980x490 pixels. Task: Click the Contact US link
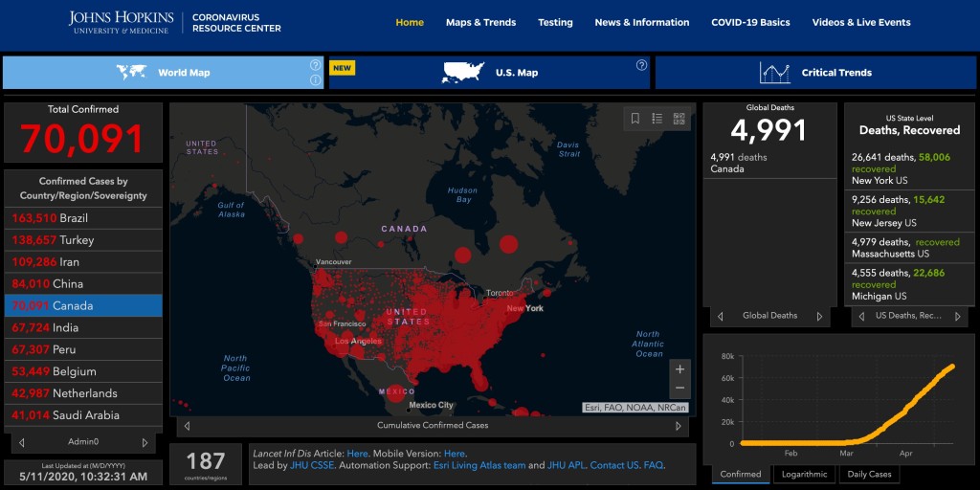point(613,466)
